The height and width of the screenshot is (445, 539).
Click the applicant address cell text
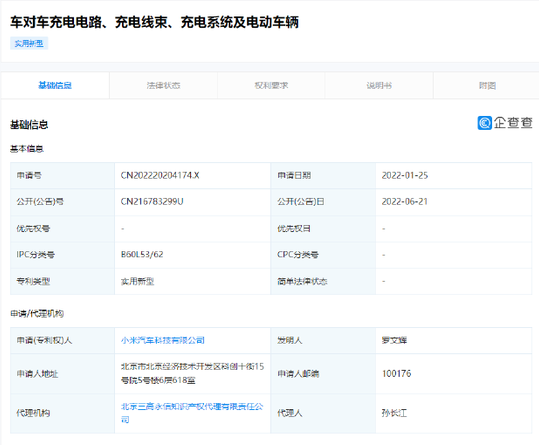192,374
